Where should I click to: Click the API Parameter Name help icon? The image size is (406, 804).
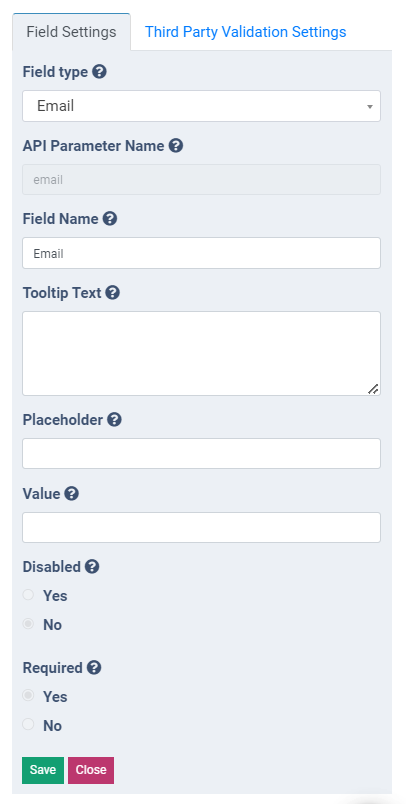pos(176,146)
